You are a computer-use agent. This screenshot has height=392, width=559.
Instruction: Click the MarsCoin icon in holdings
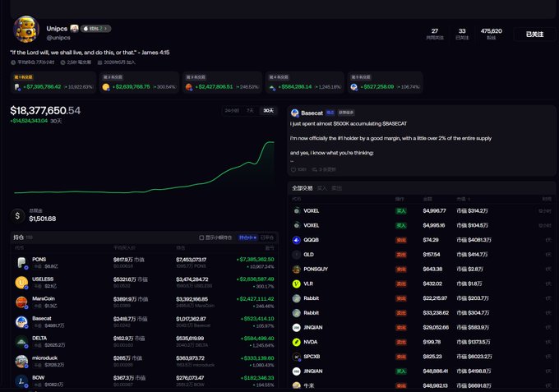(x=21, y=302)
